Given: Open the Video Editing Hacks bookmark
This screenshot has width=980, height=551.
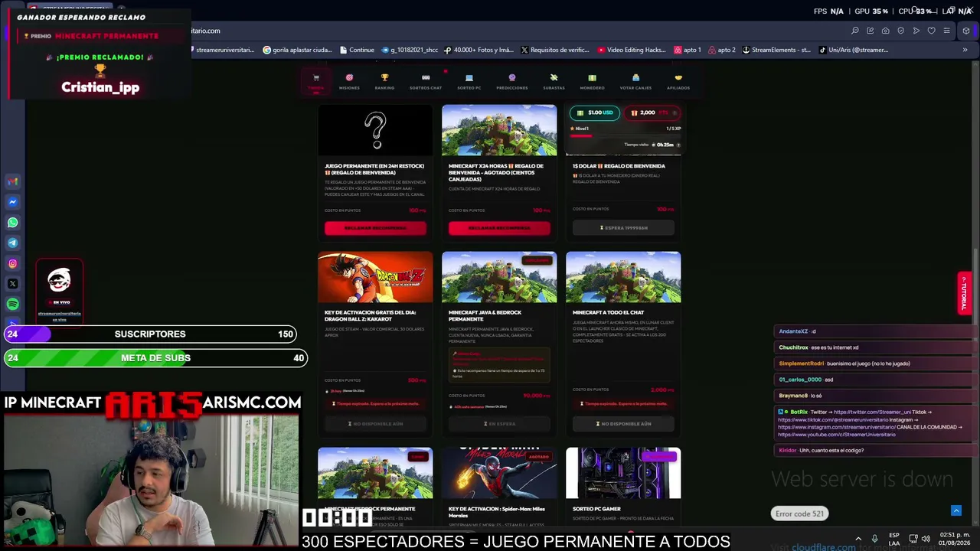Looking at the screenshot, I should click(x=632, y=50).
